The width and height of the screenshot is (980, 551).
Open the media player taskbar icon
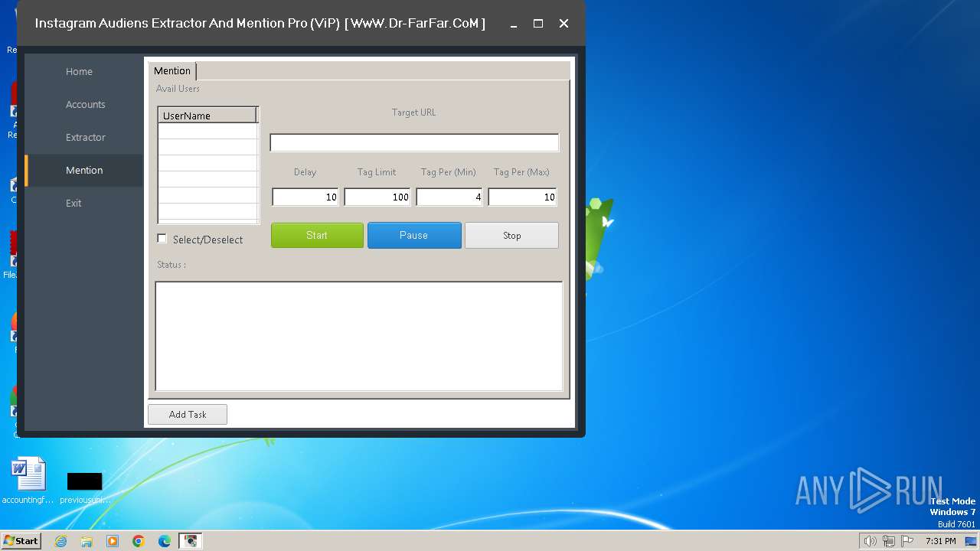point(113,541)
